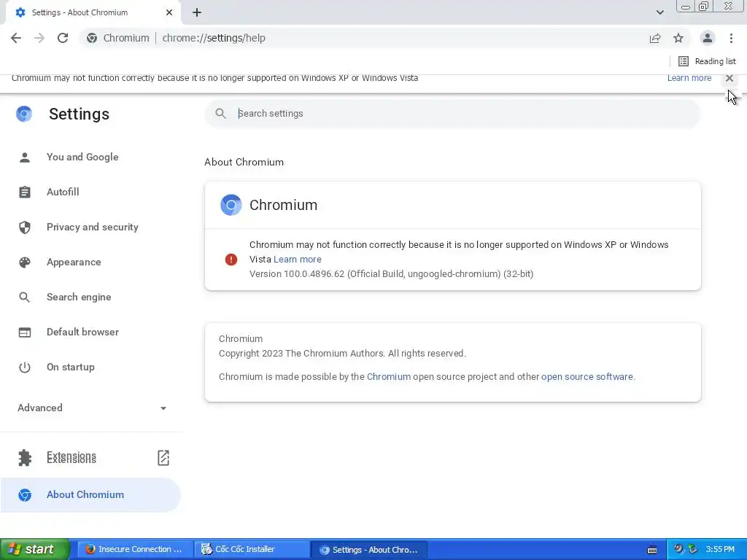Switch to Cốc Cốc Installer taskbar window

252,549
